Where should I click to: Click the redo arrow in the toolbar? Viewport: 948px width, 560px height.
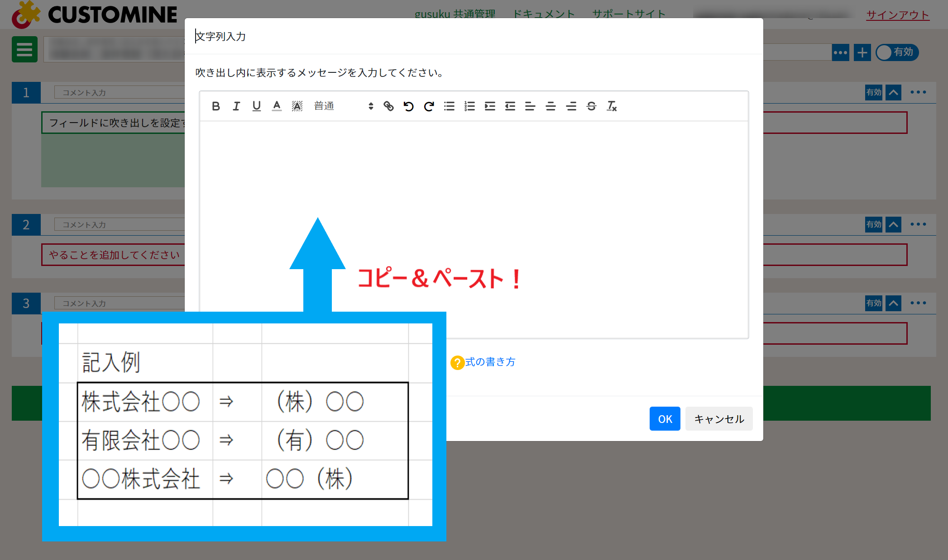[429, 106]
